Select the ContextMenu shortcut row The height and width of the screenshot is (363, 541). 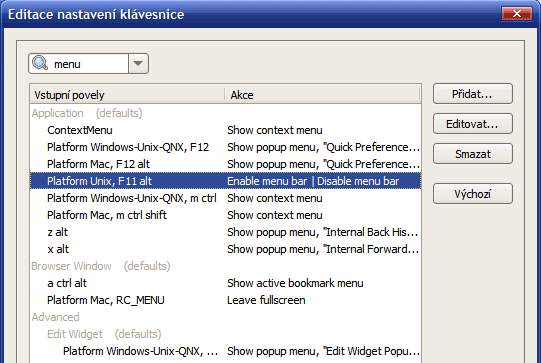pos(225,130)
